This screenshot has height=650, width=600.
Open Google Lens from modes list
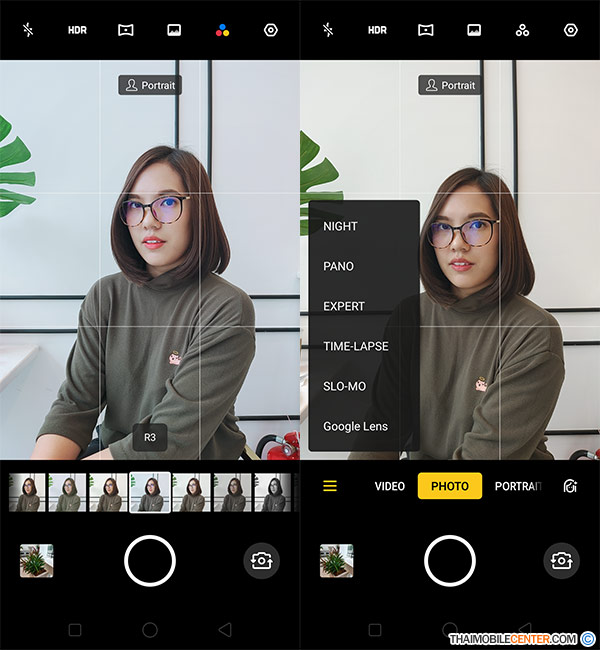[x=355, y=426]
